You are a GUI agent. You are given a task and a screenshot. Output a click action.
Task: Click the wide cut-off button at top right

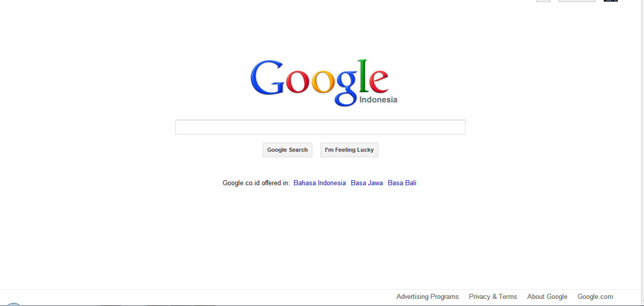577,1
